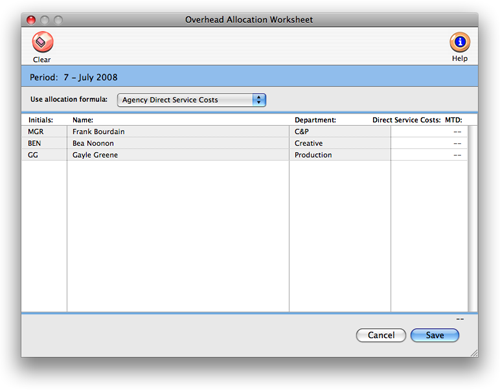Click the vertical scrollbar of the staff list
The image size is (500, 390).
coord(473,219)
